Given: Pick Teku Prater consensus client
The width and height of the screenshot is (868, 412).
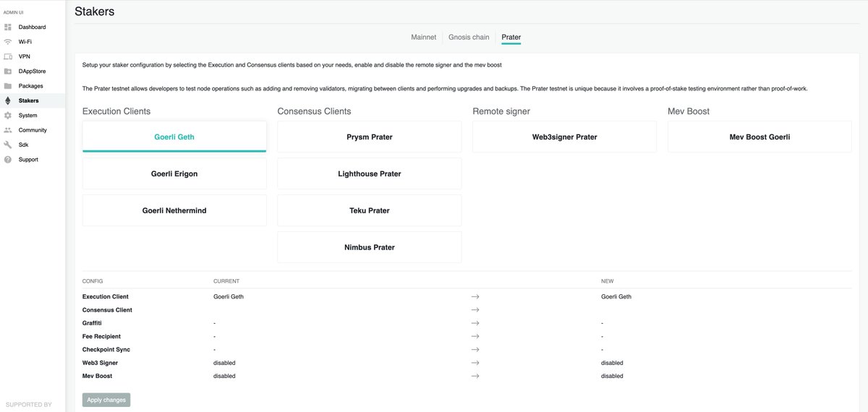Looking at the screenshot, I should [369, 210].
